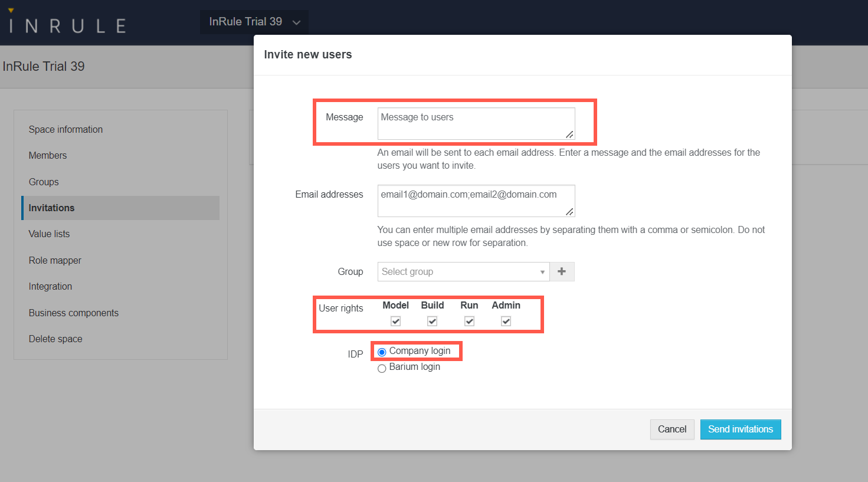Open Space information in sidebar
This screenshot has width=868, height=482.
tap(65, 129)
